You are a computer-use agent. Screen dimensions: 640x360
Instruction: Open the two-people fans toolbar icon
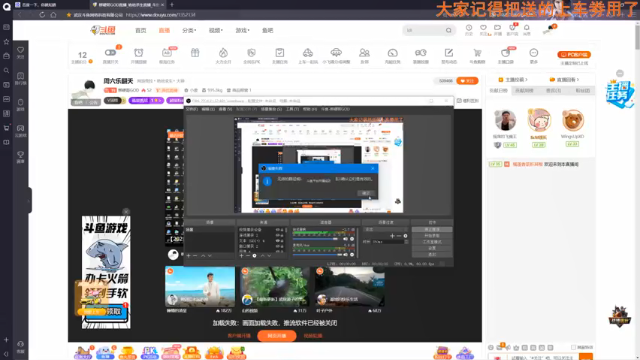pos(364,53)
